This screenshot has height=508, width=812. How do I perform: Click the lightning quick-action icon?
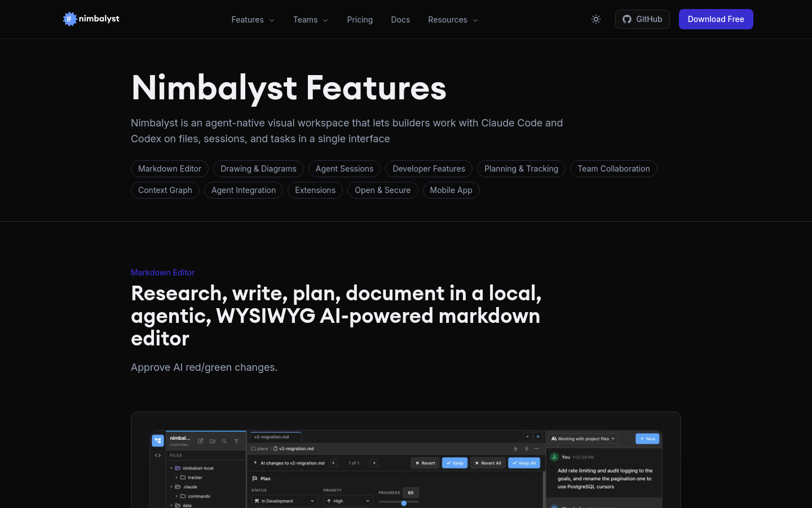pyautogui.click(x=516, y=449)
